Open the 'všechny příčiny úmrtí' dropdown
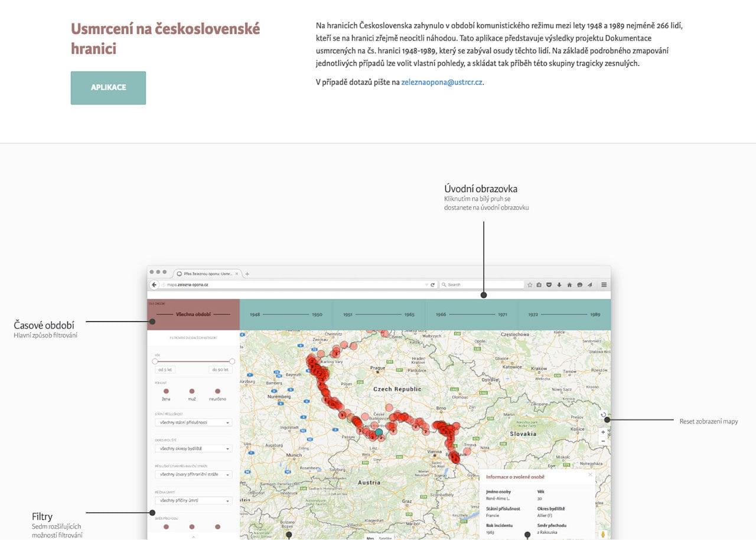Image resolution: width=756 pixels, height=540 pixels. click(x=193, y=500)
